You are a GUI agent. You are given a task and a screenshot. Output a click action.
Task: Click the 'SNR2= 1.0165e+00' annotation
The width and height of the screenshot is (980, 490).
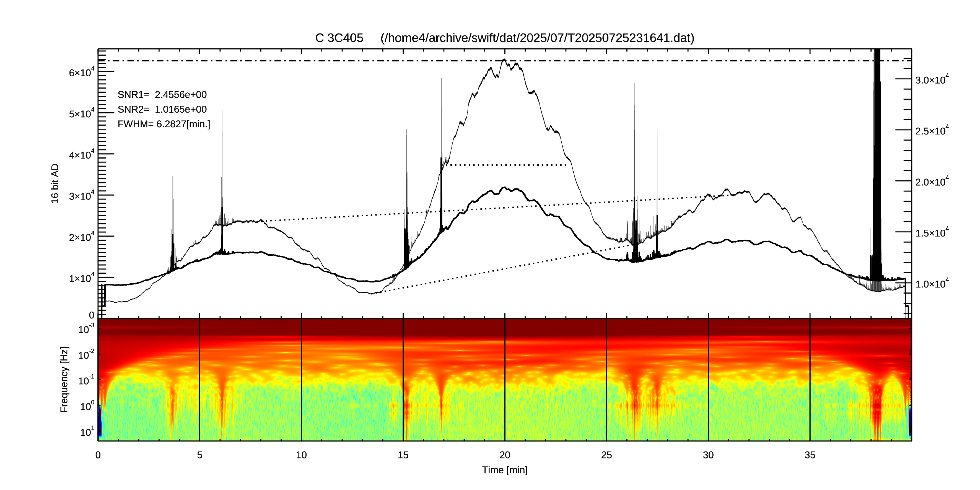[x=162, y=109]
